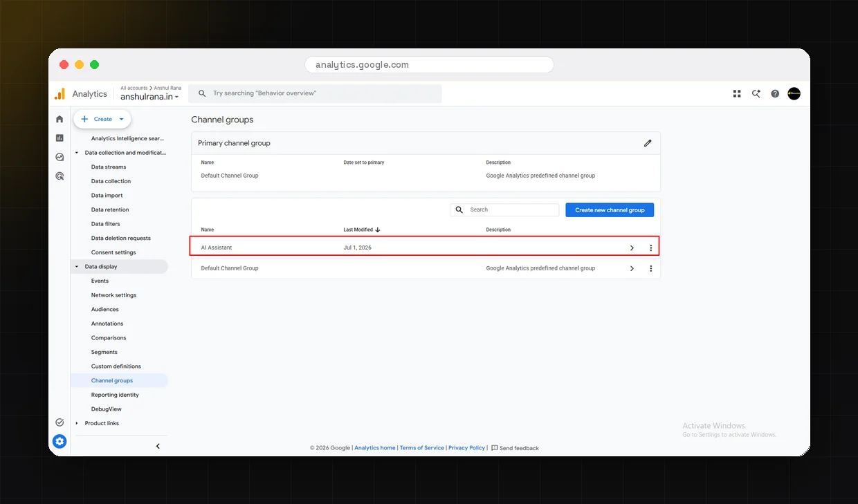Open Segments in sidebar
Image resolution: width=858 pixels, height=504 pixels.
click(104, 353)
